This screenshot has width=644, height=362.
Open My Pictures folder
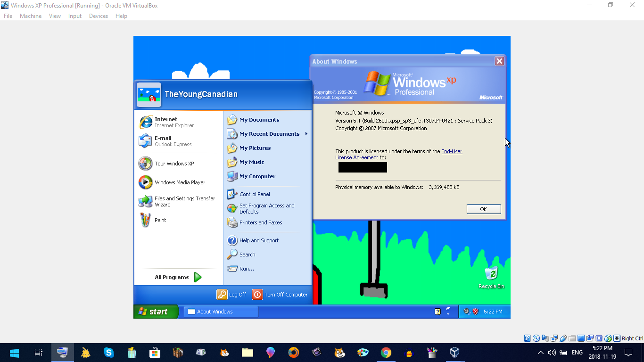coord(267,148)
